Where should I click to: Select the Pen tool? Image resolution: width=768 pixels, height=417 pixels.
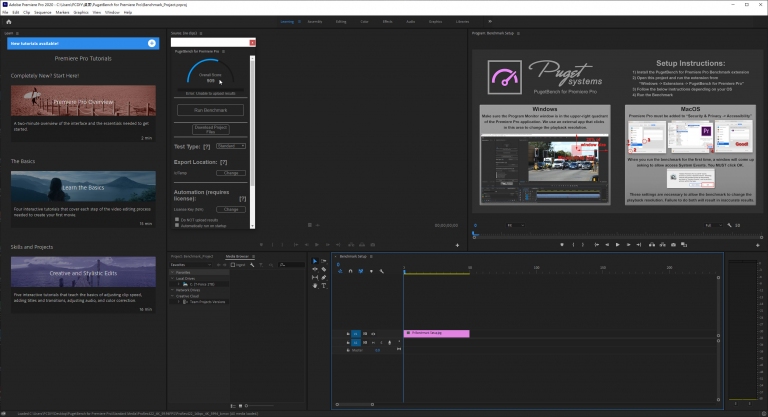[324, 277]
